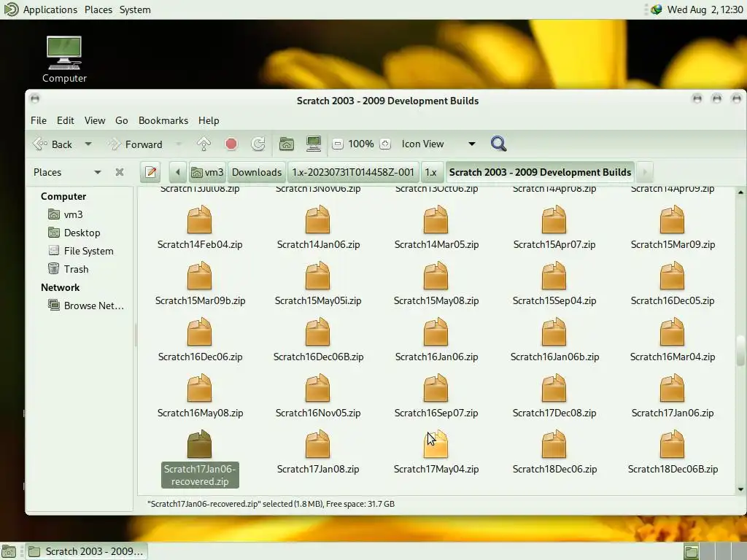Open Trash in the sidebar
Screen dimensions: 747x560
[x=76, y=268]
